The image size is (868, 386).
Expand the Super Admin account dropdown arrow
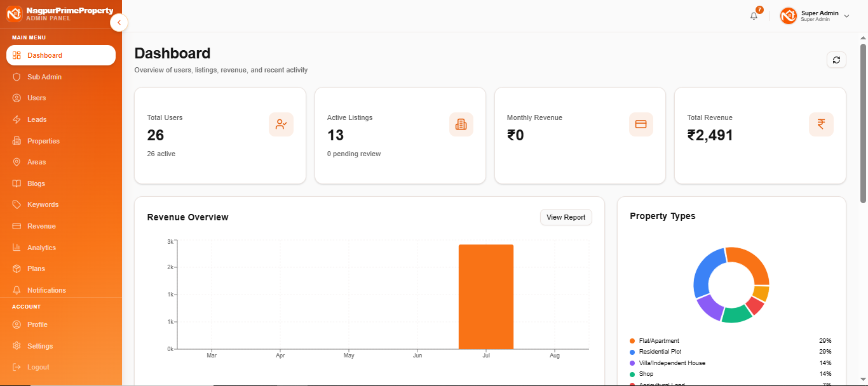[x=846, y=17]
